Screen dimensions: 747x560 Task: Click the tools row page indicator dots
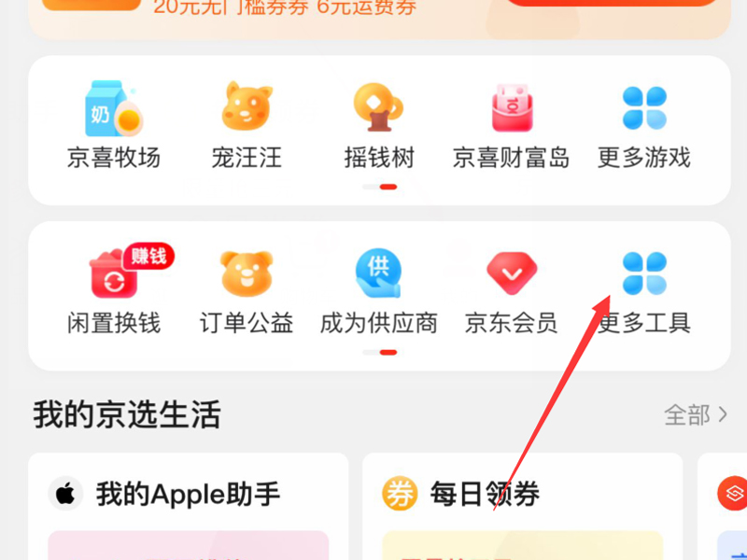(380, 353)
